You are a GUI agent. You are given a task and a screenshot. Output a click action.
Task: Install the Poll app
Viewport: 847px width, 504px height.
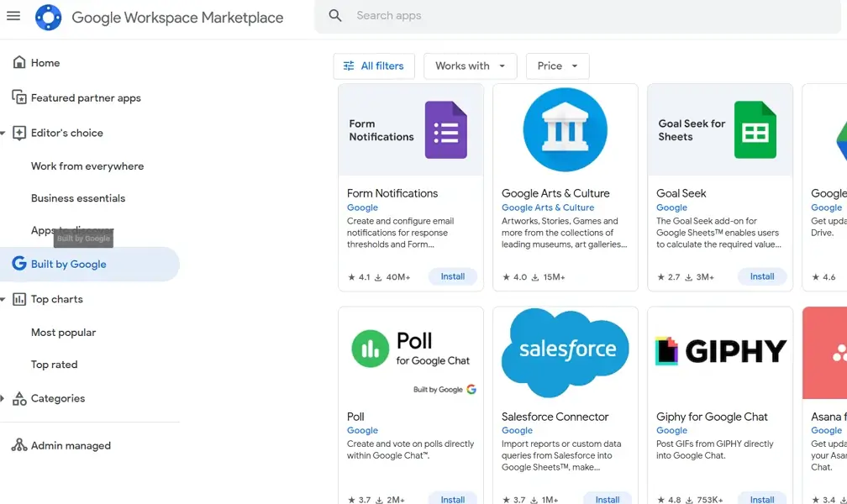click(x=453, y=499)
